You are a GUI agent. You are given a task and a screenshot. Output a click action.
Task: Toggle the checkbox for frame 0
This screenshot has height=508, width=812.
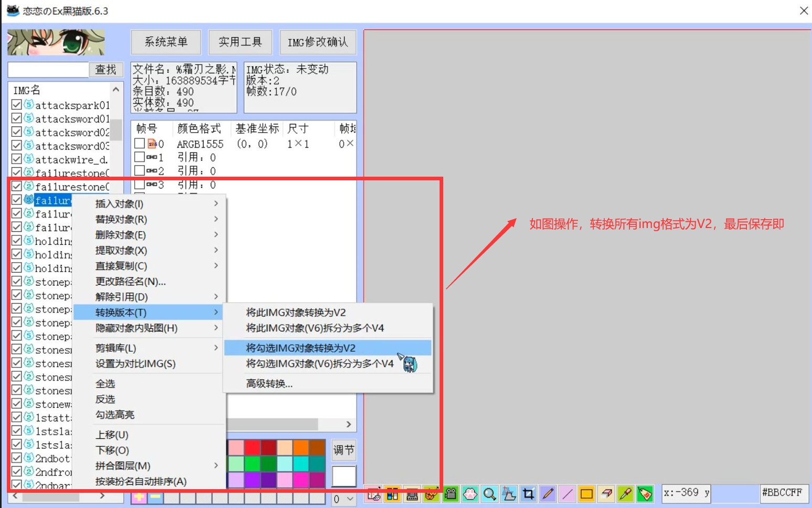139,143
